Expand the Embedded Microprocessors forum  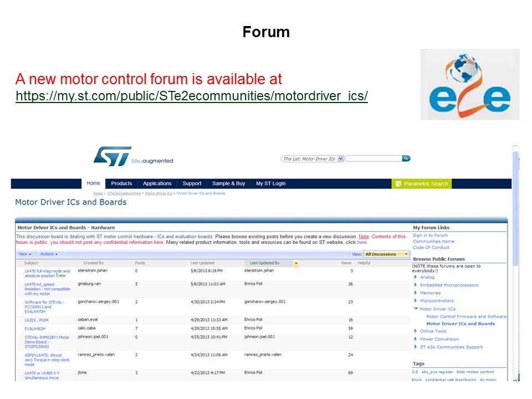coord(416,284)
